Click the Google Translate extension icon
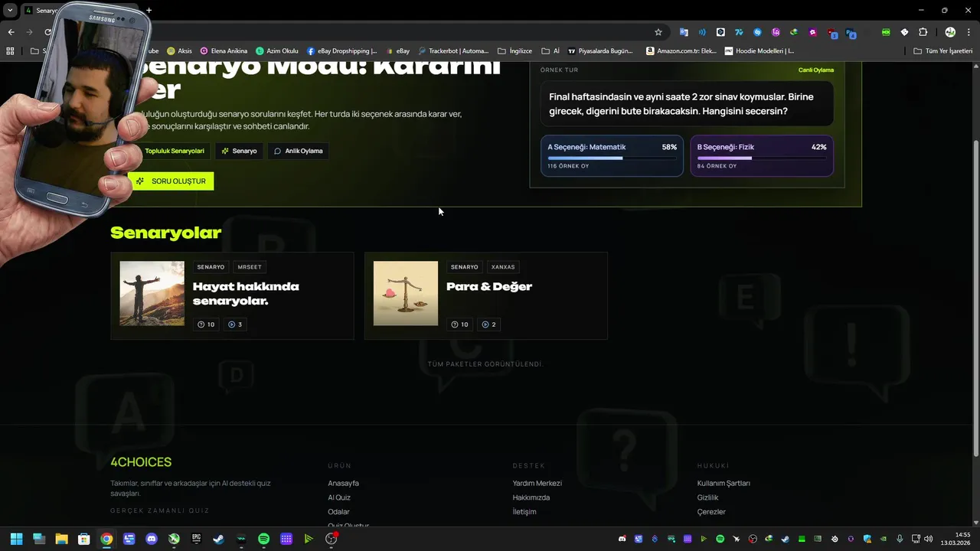Viewport: 980px width, 551px height. pyautogui.click(x=684, y=32)
